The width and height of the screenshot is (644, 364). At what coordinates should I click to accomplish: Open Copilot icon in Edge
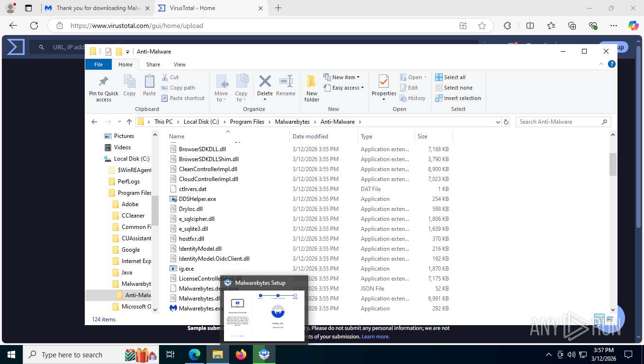click(634, 26)
